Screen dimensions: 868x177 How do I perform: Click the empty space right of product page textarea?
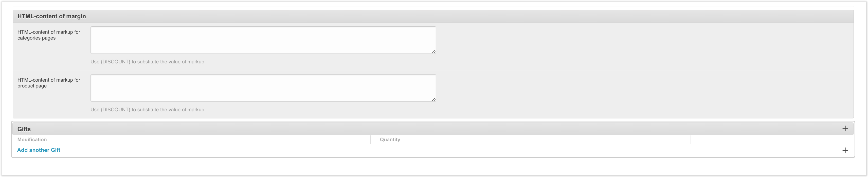640,88
